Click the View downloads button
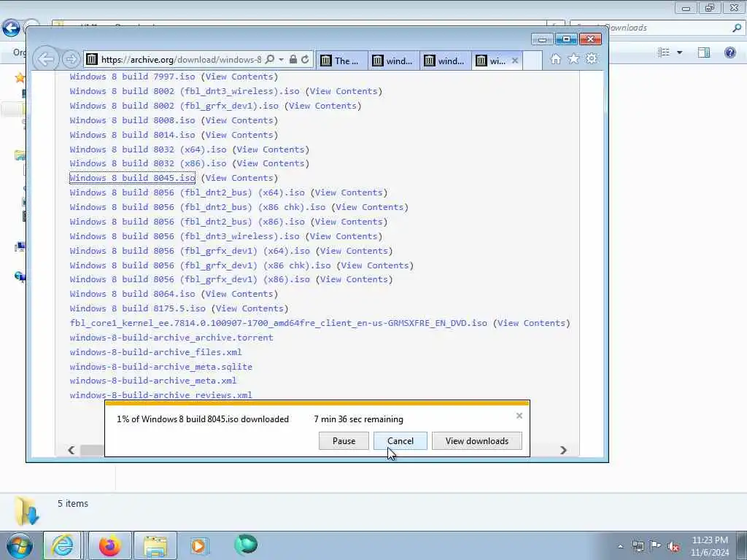Screen dimensions: 747x560 (x=477, y=441)
